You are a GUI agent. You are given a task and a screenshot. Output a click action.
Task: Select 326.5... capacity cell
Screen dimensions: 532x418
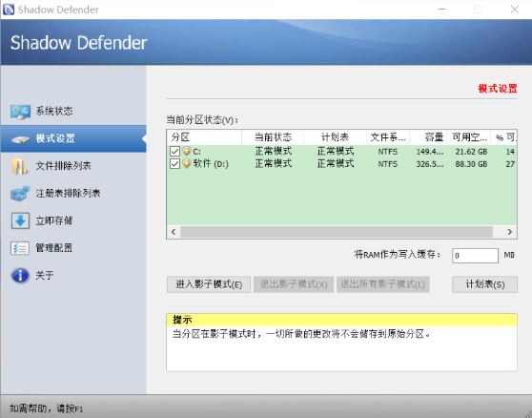[430, 164]
